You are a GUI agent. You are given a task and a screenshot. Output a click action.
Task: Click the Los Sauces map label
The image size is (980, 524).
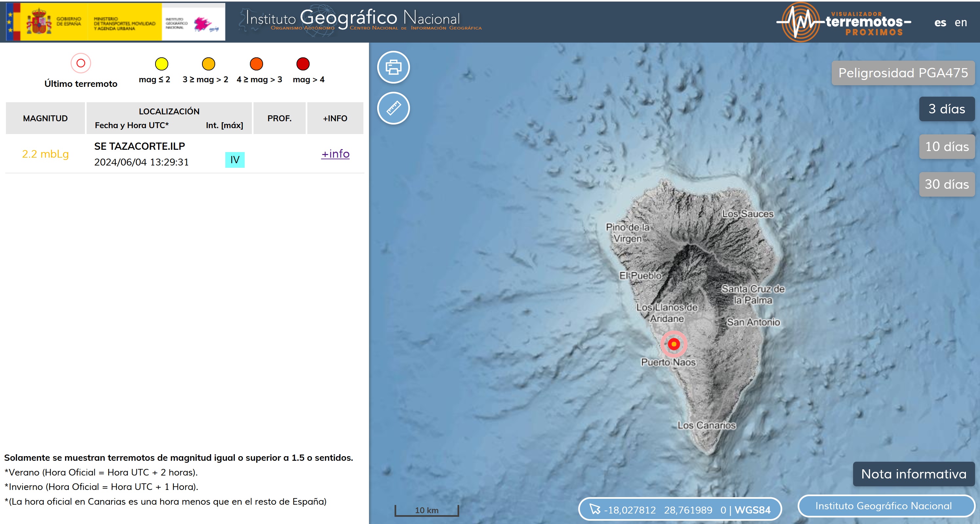point(748,214)
